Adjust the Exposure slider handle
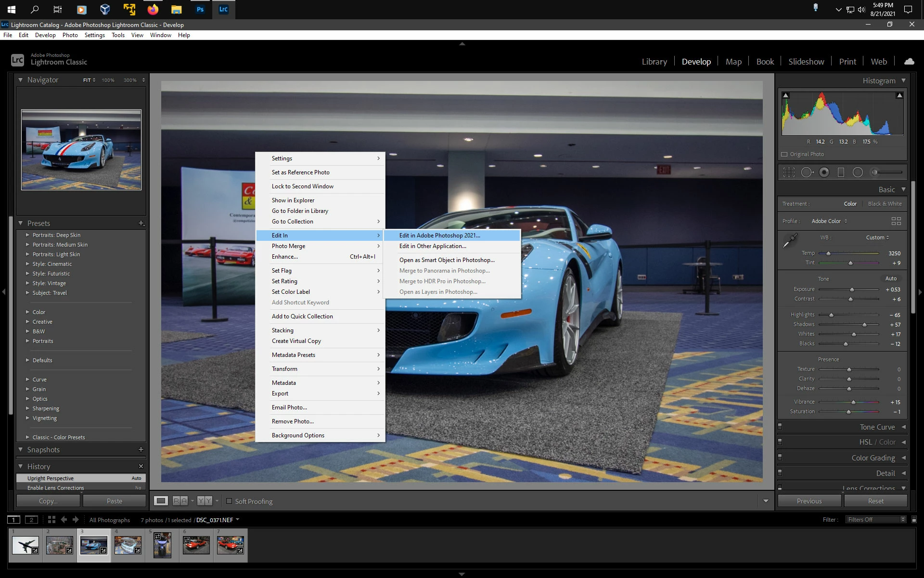 (852, 289)
